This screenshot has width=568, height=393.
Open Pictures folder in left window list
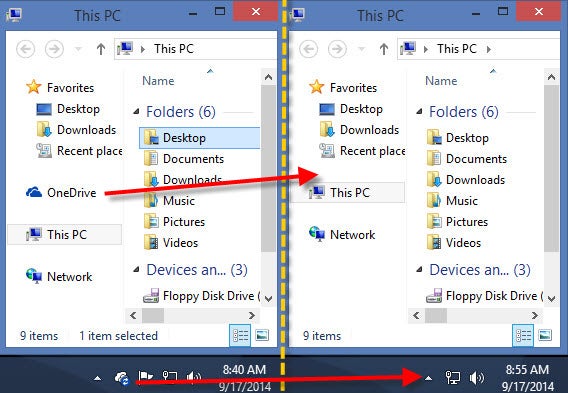[174, 221]
